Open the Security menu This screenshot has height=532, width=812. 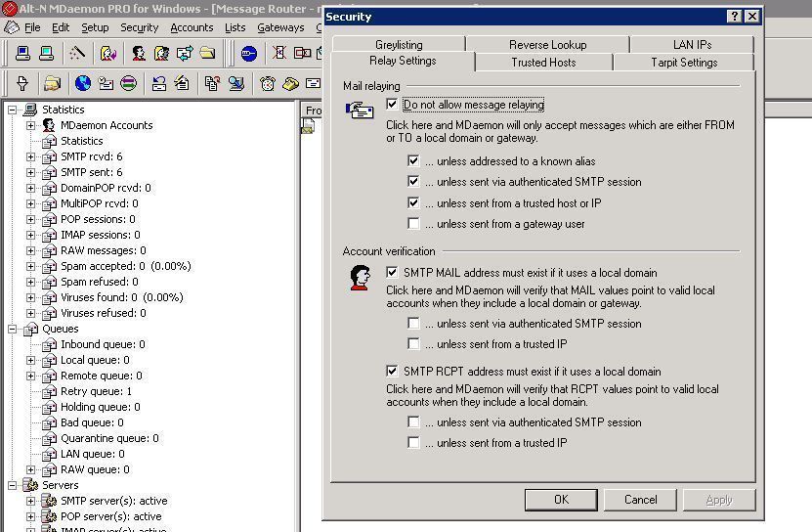139,27
